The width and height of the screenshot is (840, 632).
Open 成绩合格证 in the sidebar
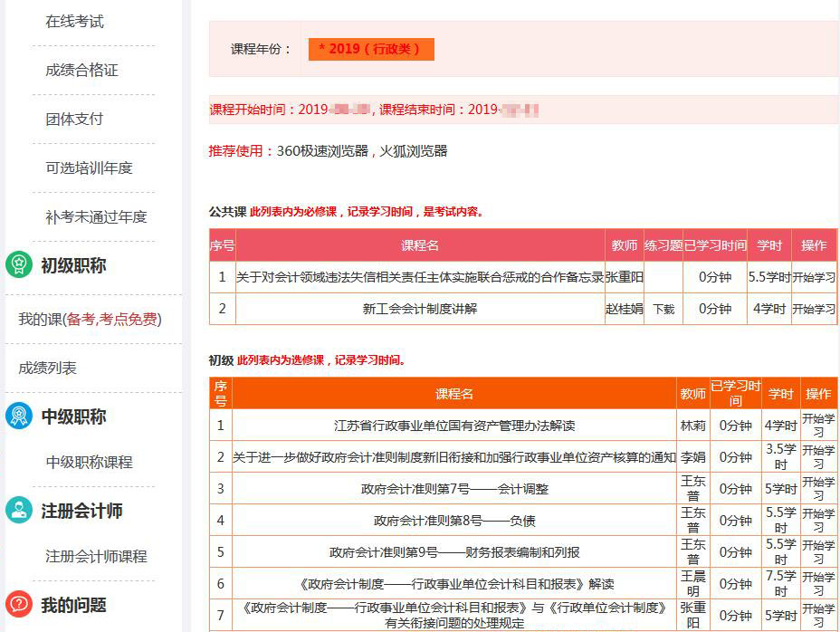[81, 70]
